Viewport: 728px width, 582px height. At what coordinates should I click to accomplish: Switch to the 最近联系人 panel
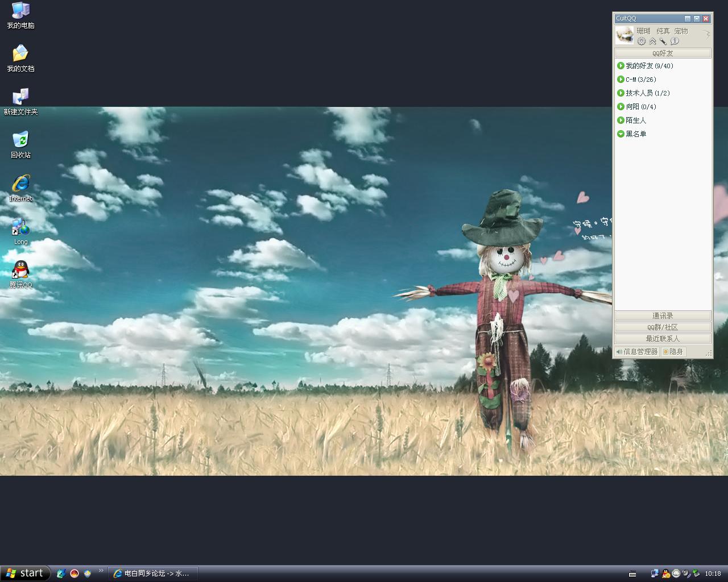click(x=663, y=339)
